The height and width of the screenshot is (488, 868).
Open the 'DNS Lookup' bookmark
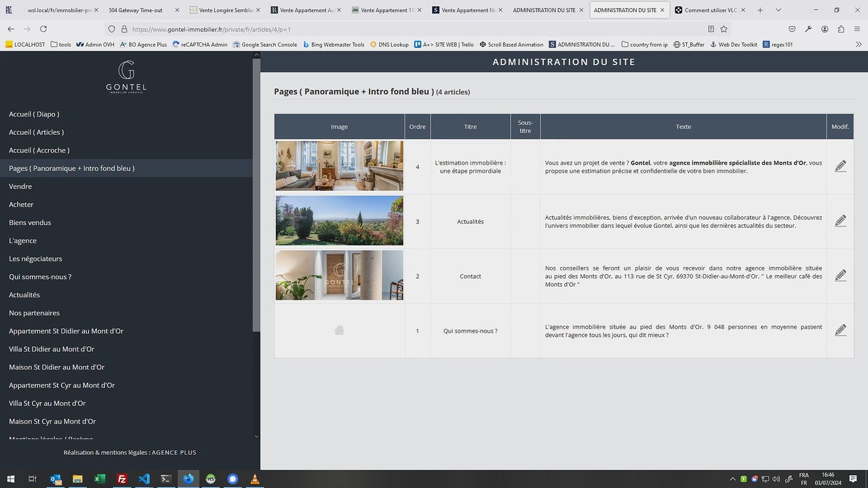(389, 45)
